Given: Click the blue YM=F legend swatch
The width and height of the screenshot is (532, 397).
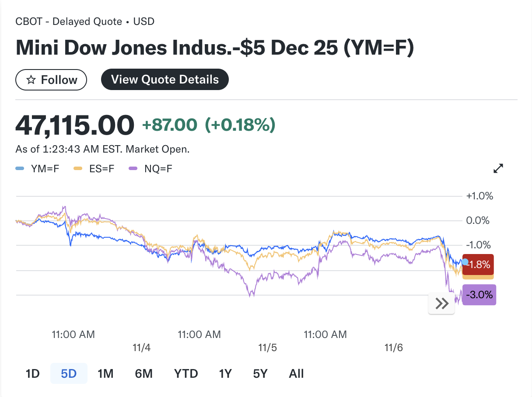Looking at the screenshot, I should click(20, 168).
